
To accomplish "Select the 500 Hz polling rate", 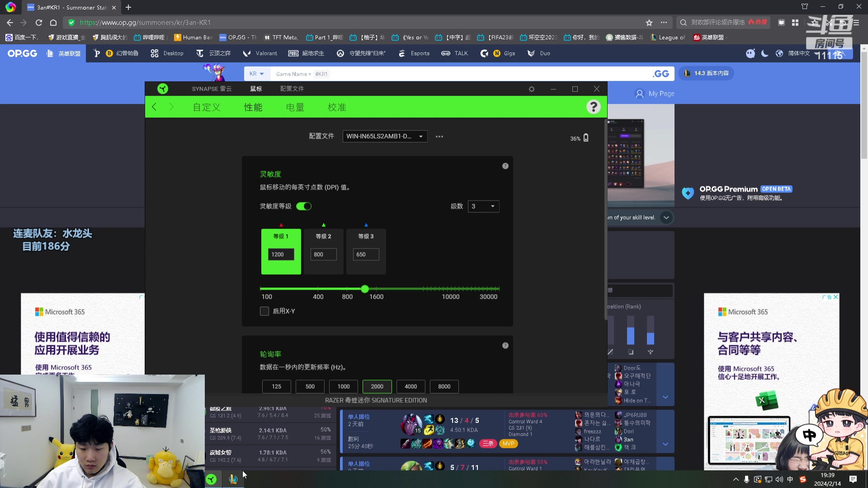I will pyautogui.click(x=310, y=386).
